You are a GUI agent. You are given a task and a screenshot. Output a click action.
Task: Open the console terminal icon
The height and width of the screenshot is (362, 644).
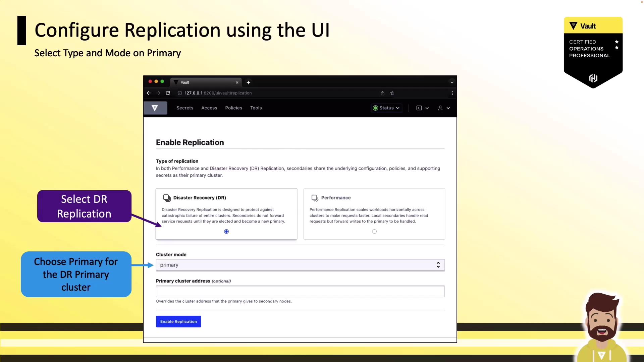(x=419, y=108)
